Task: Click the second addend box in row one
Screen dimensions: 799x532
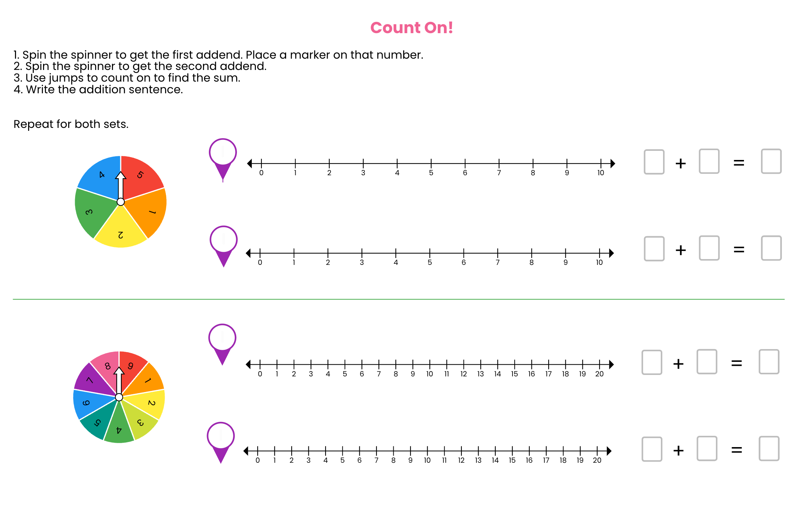Action: pos(709,161)
